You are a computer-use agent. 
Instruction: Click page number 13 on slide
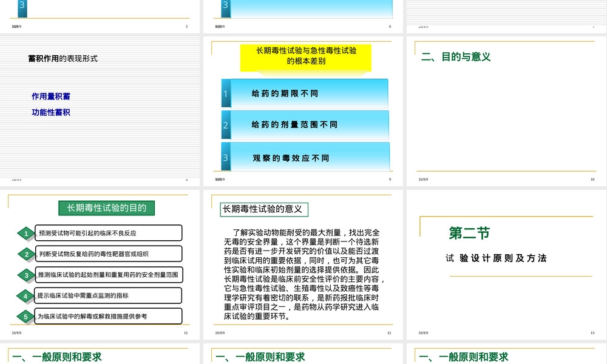592,332
